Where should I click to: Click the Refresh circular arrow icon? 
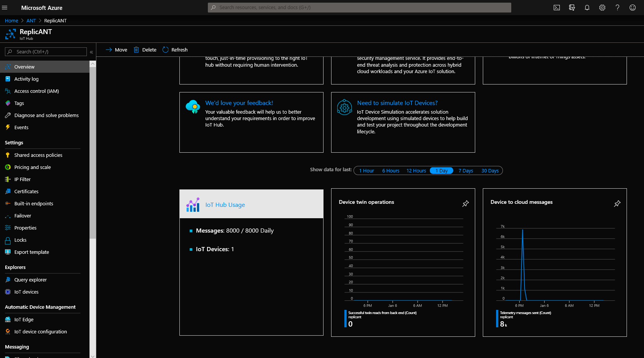[165, 50]
